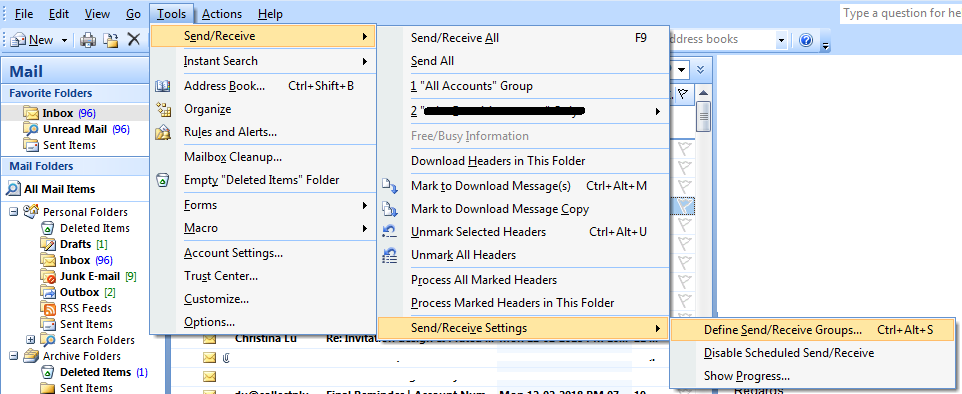Screen dimensions: 962x394
Task: Click the Delete X toolbar icon
Action: (x=134, y=40)
